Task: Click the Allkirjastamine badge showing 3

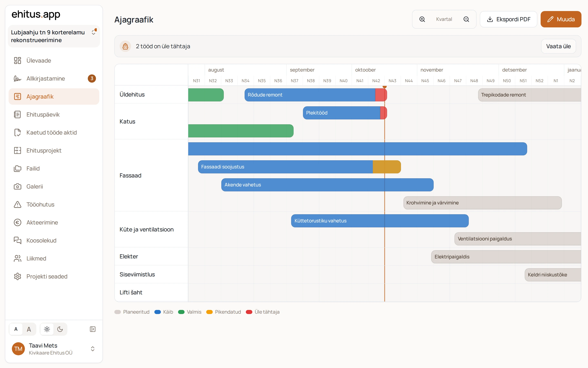Action: point(92,78)
